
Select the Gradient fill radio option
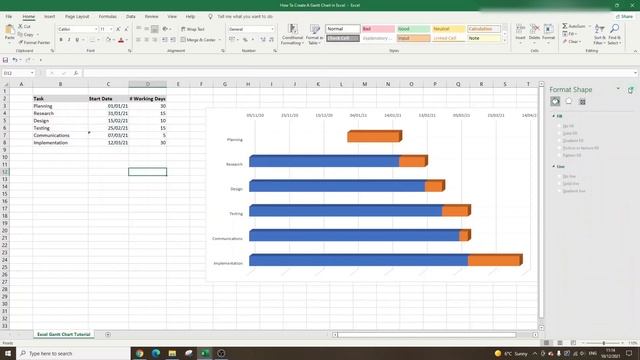[x=560, y=141]
